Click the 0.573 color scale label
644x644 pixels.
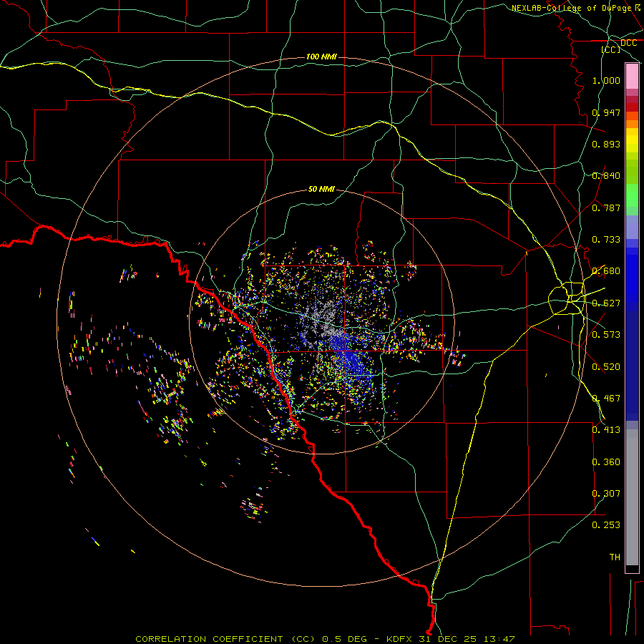(x=606, y=335)
